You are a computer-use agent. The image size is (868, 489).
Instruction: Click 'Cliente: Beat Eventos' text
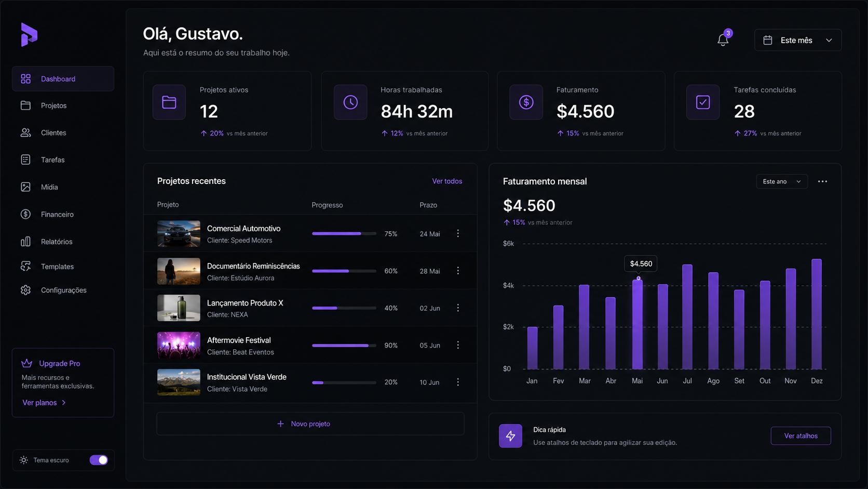pyautogui.click(x=240, y=352)
